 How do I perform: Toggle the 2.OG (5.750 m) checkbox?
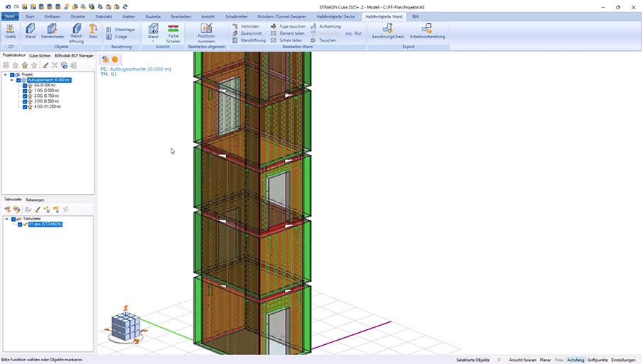coord(25,96)
